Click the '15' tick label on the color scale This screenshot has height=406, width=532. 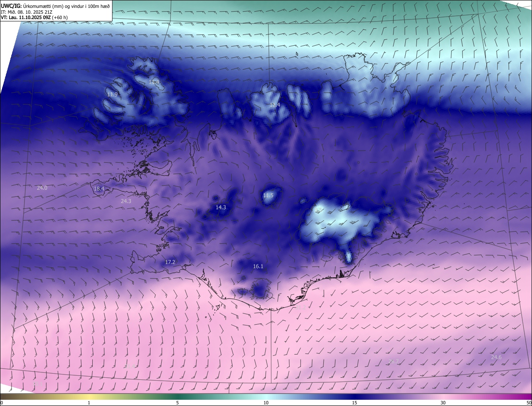click(x=355, y=403)
